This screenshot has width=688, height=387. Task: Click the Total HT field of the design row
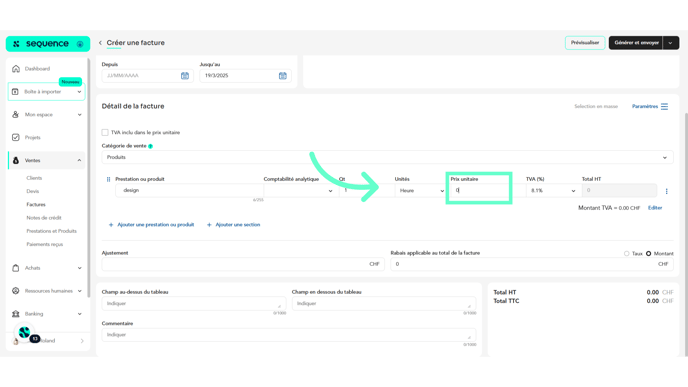point(619,190)
